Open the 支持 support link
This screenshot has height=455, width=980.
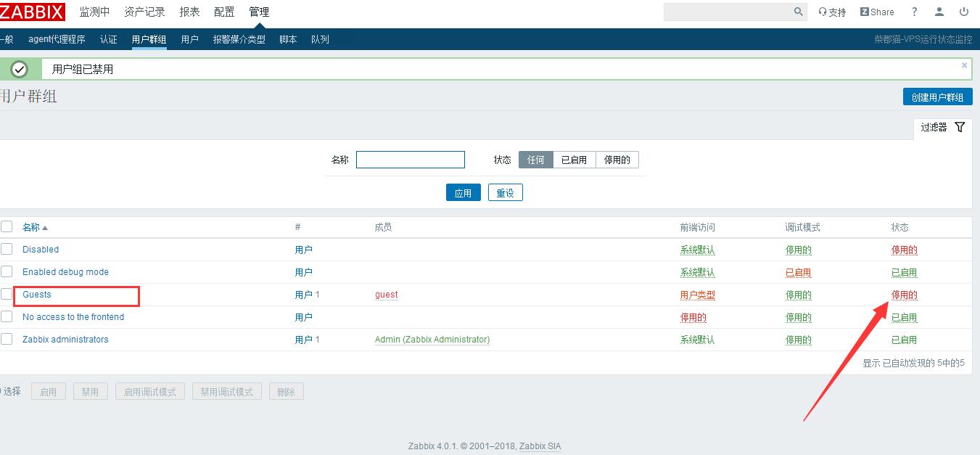point(832,12)
